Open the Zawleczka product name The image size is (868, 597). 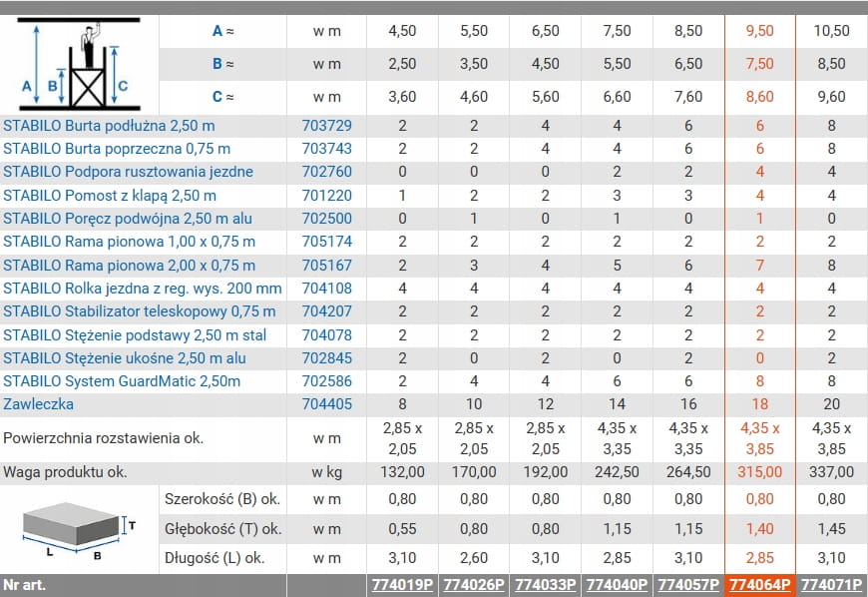(38, 404)
